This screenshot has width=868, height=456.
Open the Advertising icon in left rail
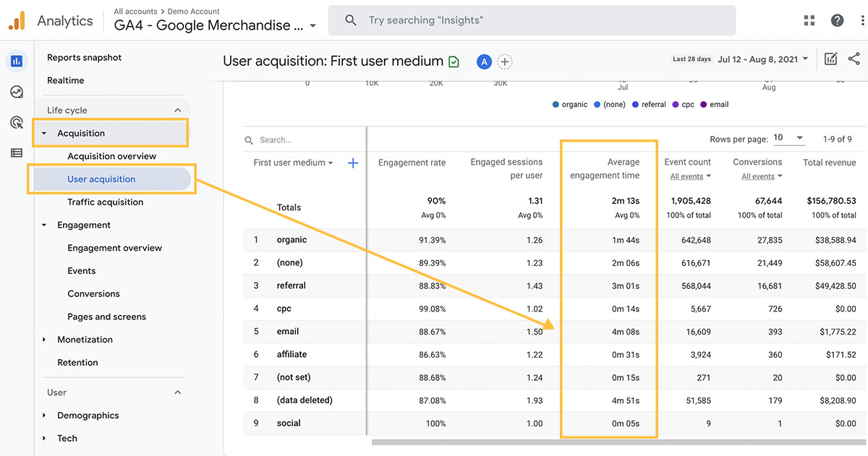click(x=17, y=122)
